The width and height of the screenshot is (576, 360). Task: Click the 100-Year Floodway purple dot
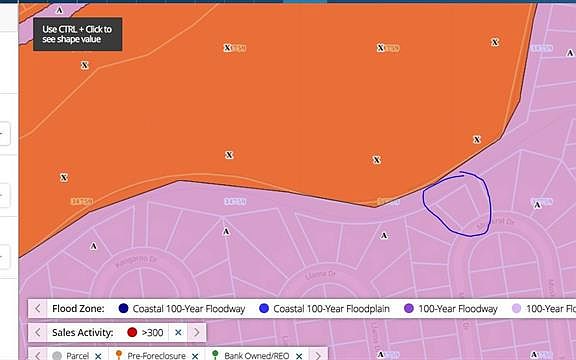click(408, 309)
